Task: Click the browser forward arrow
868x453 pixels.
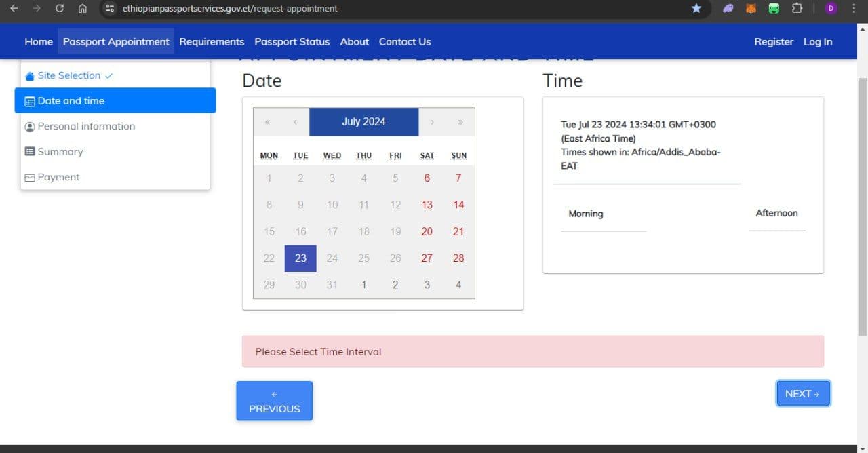Action: 37,8
